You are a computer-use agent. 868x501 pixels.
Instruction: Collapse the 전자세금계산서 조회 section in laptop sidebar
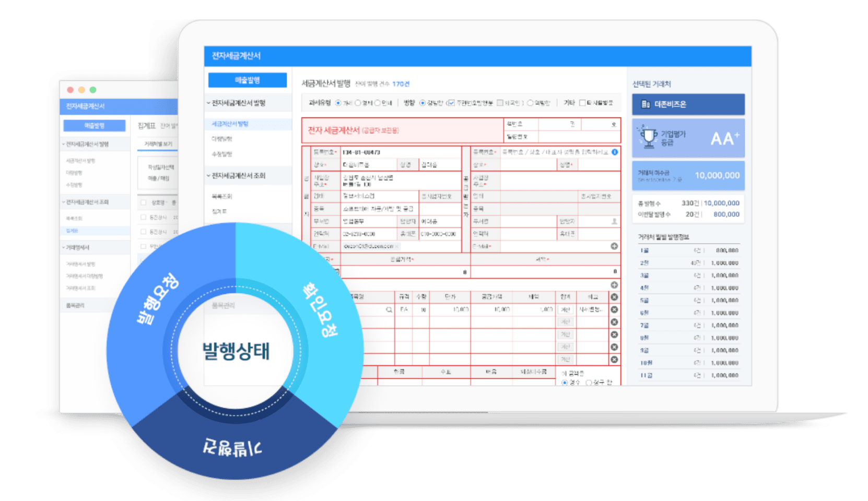coord(208,175)
